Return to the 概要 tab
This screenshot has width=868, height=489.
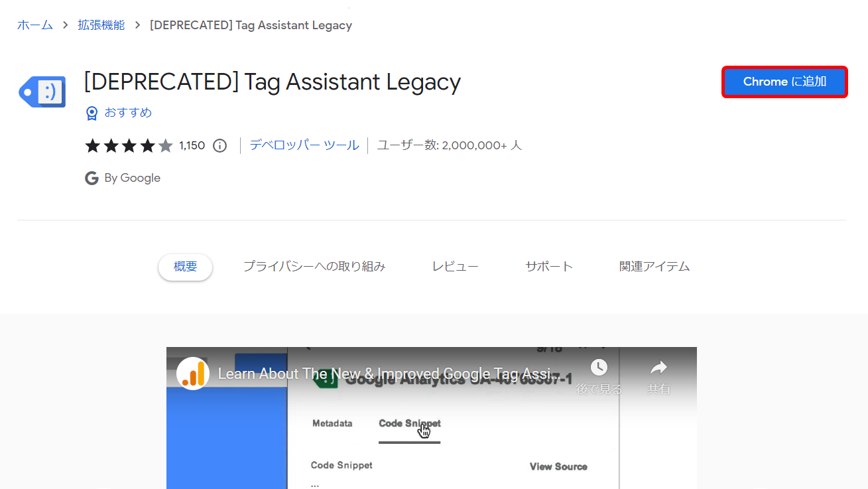point(185,265)
